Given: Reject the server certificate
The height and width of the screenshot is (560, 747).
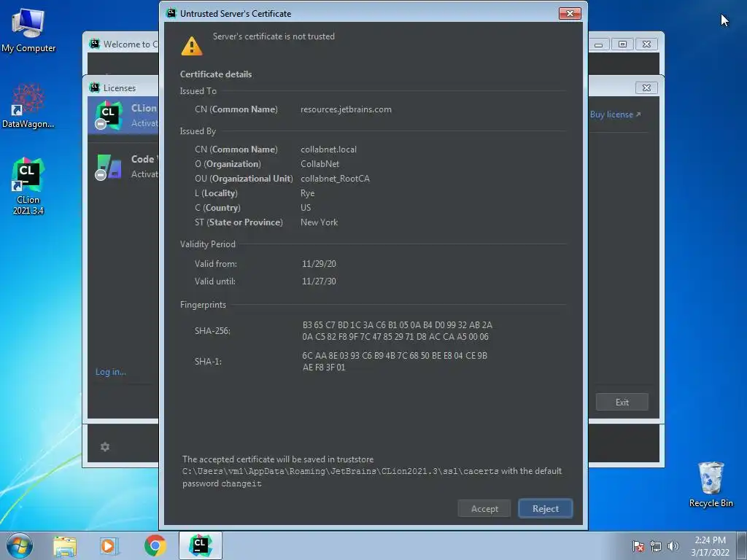Looking at the screenshot, I should click(546, 508).
